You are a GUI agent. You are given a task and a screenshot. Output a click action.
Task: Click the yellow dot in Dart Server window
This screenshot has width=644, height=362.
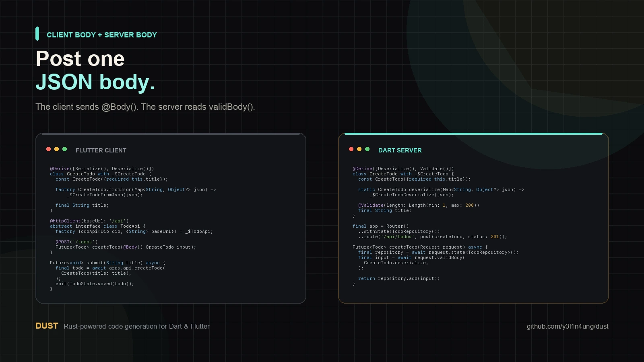click(x=359, y=149)
